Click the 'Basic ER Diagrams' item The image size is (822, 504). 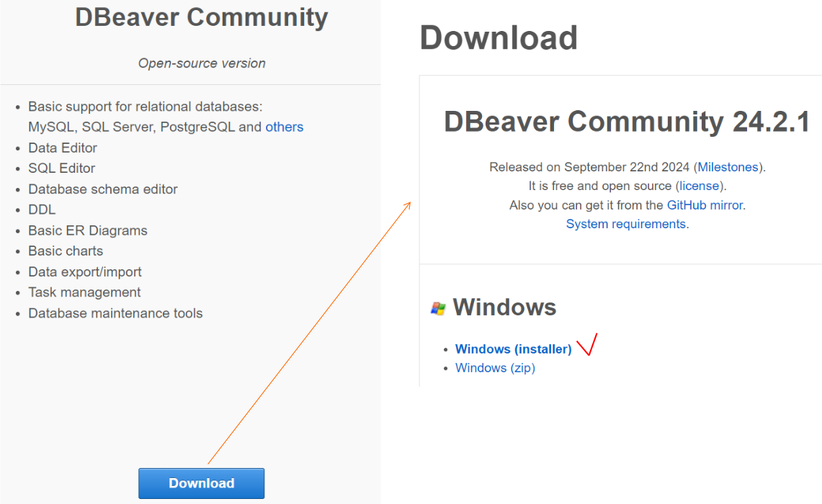coord(88,230)
